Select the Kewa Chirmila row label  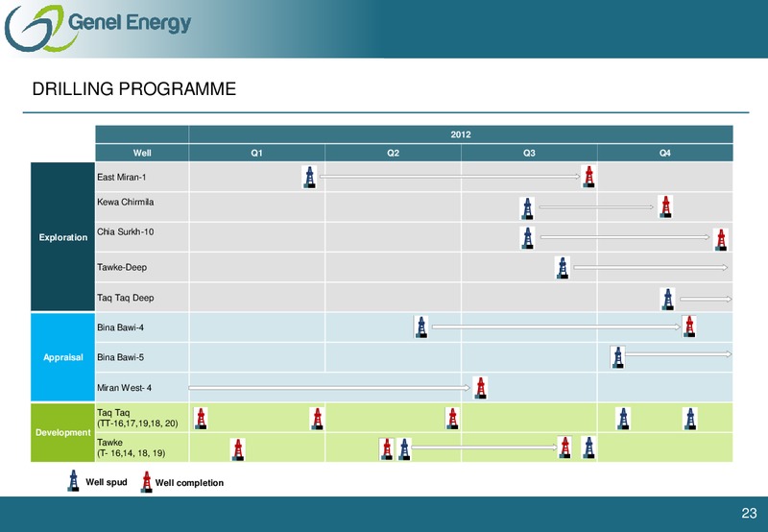(126, 202)
